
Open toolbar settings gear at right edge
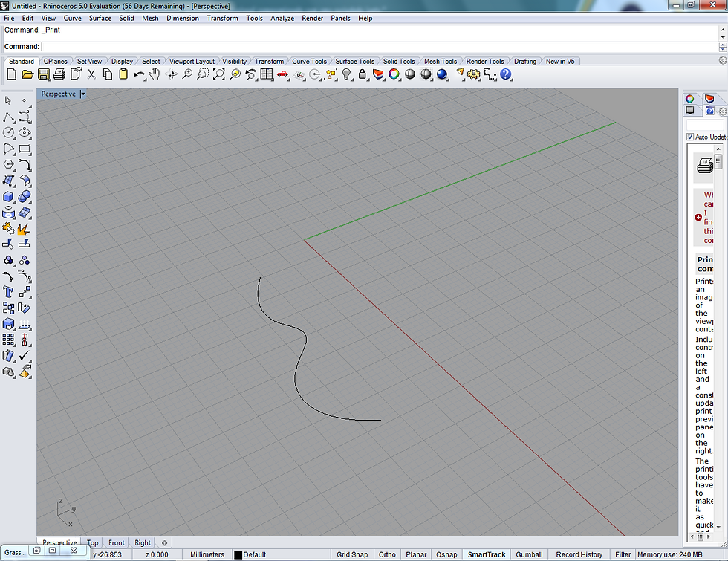point(722,60)
